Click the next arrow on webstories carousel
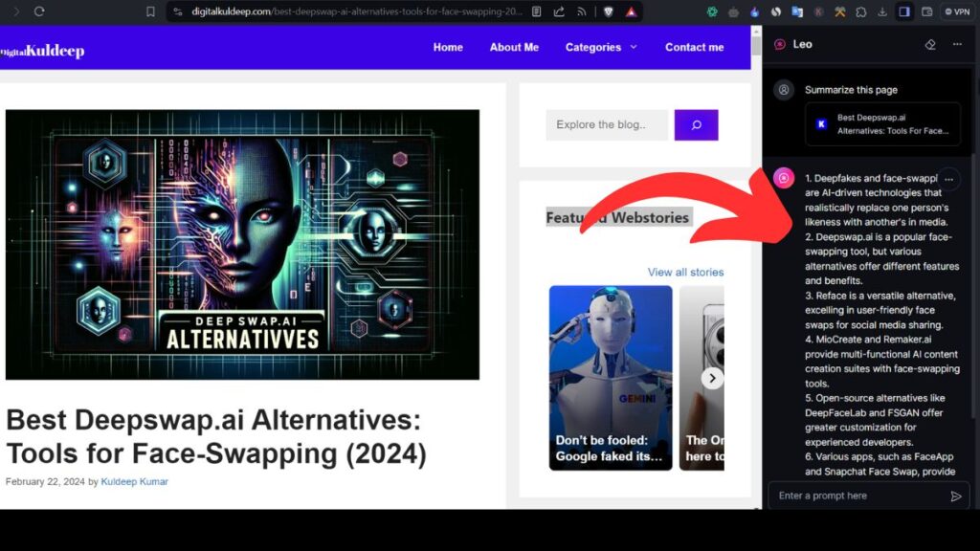This screenshot has width=980, height=551. point(712,378)
